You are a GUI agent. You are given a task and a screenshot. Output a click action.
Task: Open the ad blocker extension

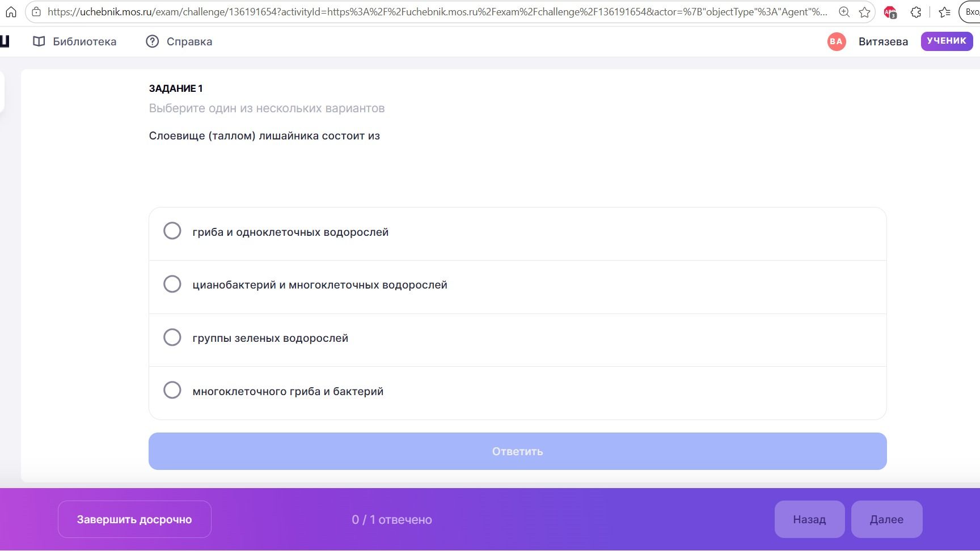click(x=890, y=12)
